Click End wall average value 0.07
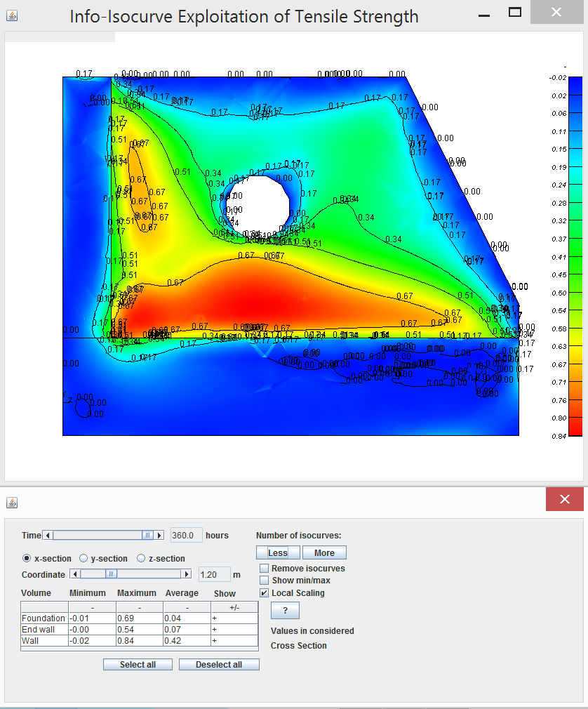588x709 pixels. 187,630
